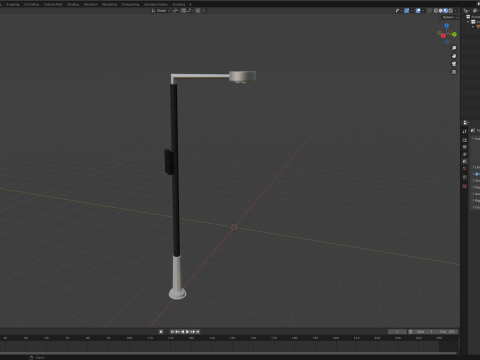Viewport: 480px width, 360px height.
Task: Jump to the previous keyframe
Action: click(177, 332)
